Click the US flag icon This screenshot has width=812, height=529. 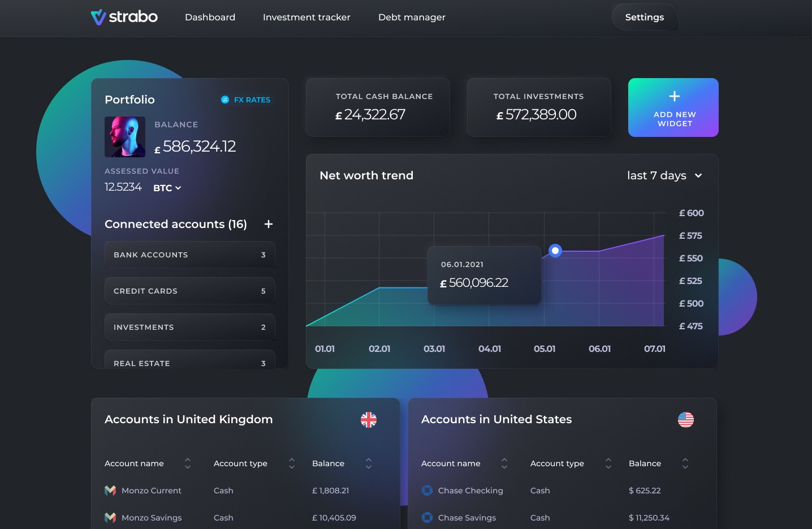(x=686, y=419)
